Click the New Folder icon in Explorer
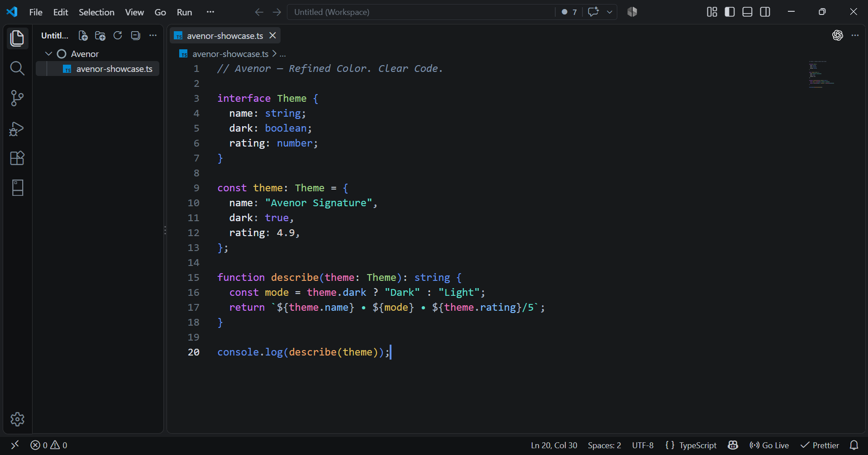The height and width of the screenshot is (455, 868). point(100,35)
